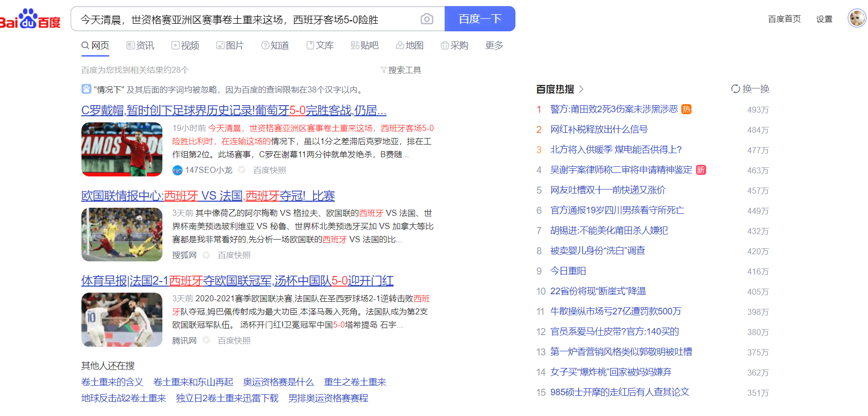868x416 pixels.
Task: Switch to the 知道 tab
Action: [275, 45]
